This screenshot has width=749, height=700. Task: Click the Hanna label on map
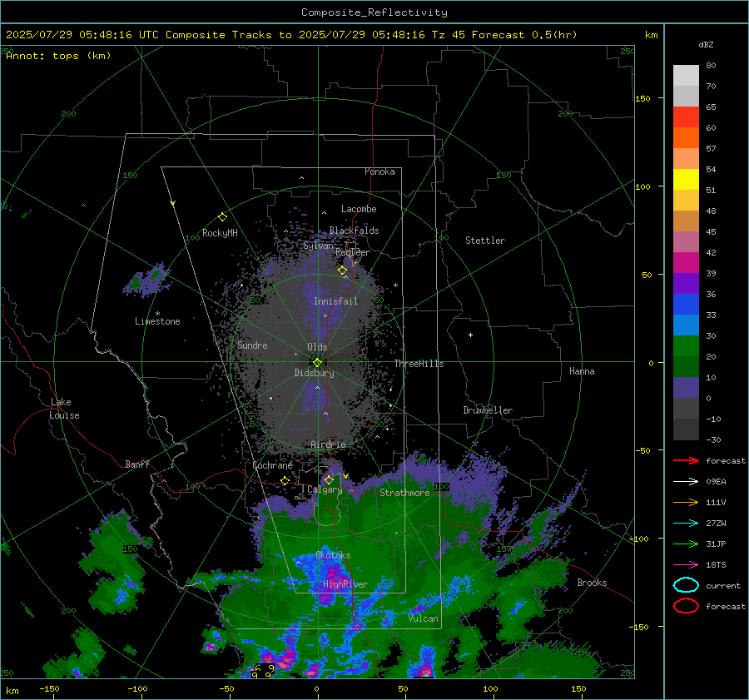coord(582,371)
